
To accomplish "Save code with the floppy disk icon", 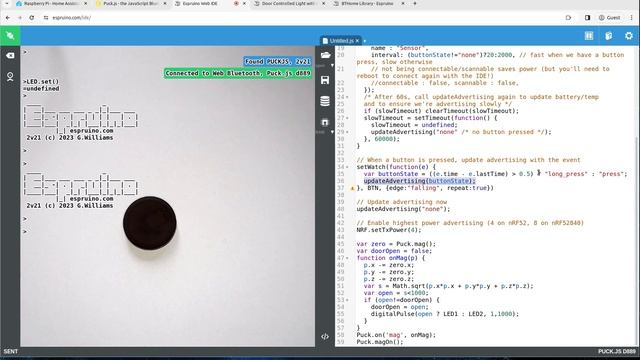I will pos(325,80).
